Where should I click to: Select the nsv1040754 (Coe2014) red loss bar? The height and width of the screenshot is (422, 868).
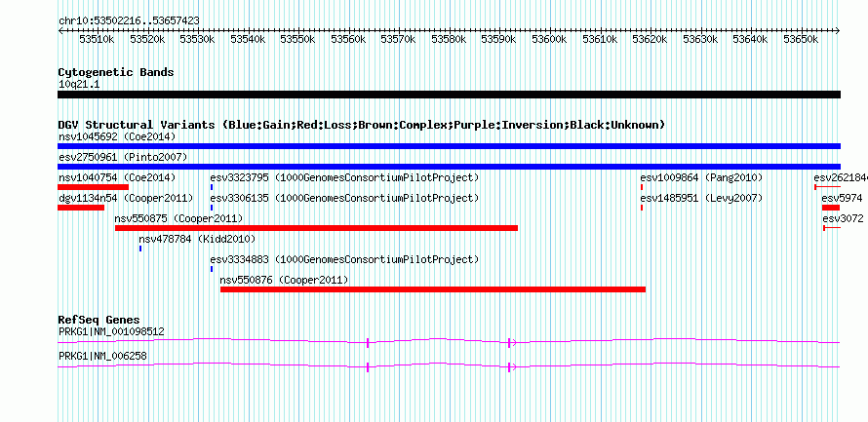93,187
